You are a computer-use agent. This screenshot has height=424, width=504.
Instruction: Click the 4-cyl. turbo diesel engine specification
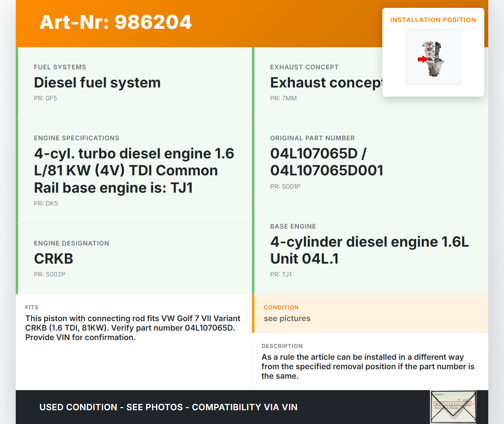(134, 171)
